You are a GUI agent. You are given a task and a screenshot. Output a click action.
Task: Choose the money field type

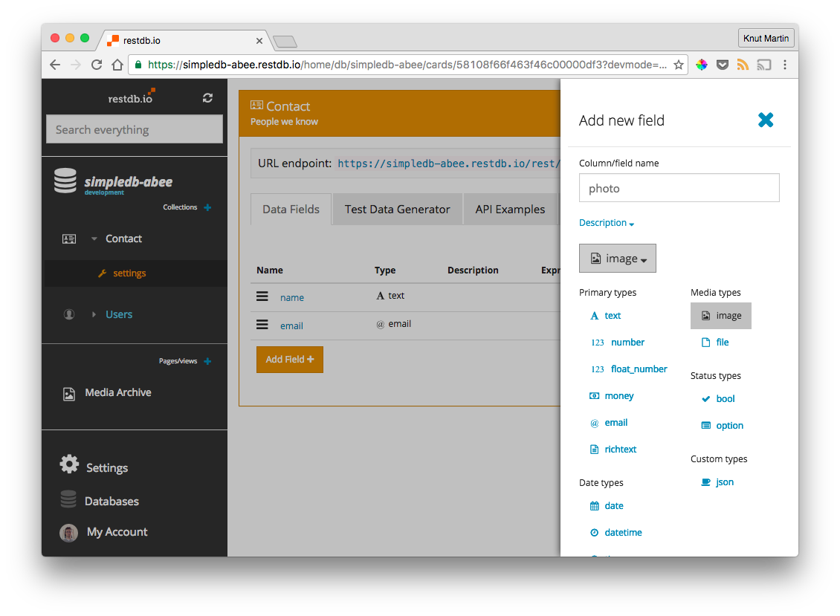pos(611,396)
